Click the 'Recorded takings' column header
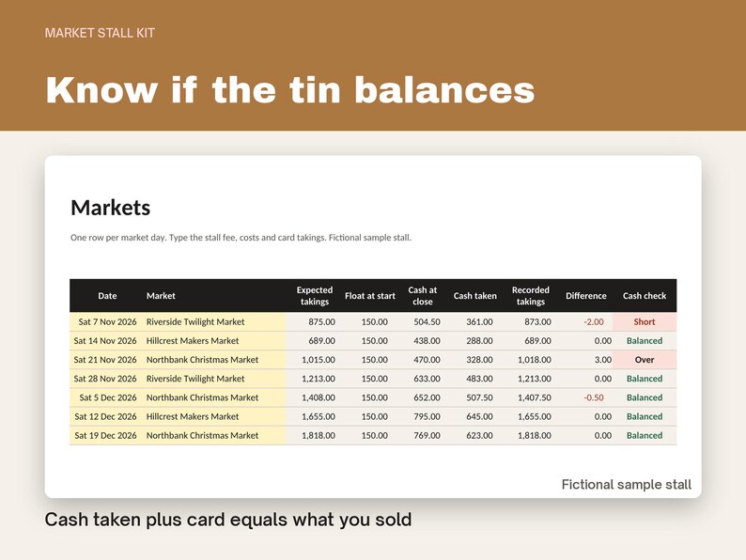Image resolution: width=746 pixels, height=560 pixels. click(x=531, y=296)
